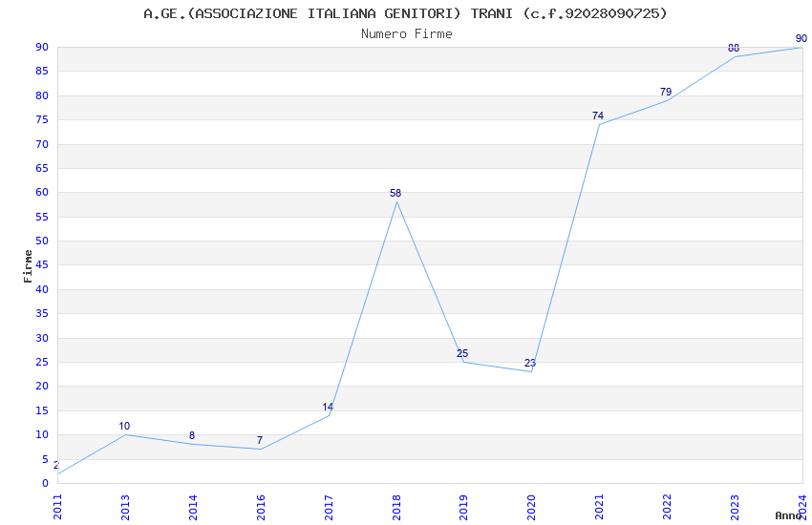Click y-axis tick value 60

[x=42, y=193]
